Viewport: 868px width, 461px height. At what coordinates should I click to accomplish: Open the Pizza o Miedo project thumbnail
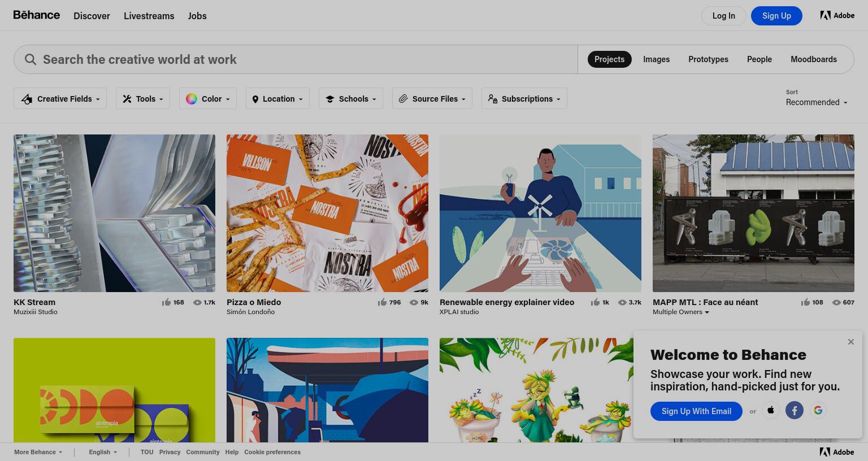click(x=327, y=213)
